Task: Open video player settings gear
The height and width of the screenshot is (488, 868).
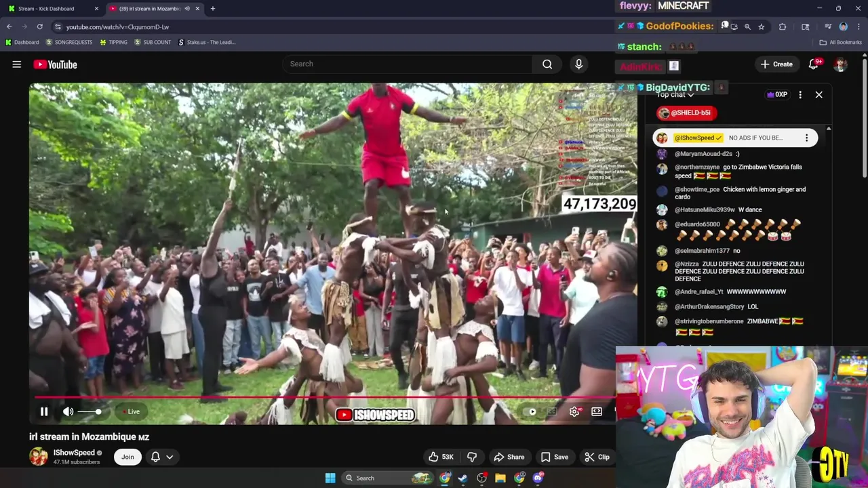Action: [574, 411]
